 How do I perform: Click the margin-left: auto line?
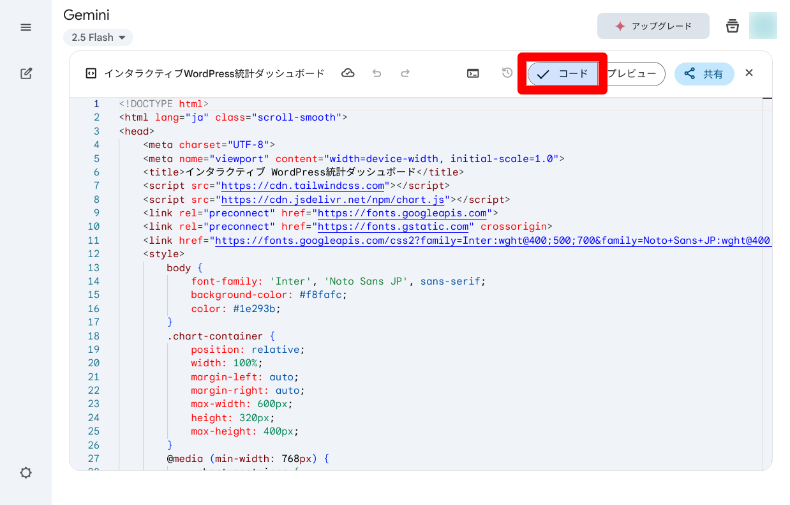[x=244, y=377]
